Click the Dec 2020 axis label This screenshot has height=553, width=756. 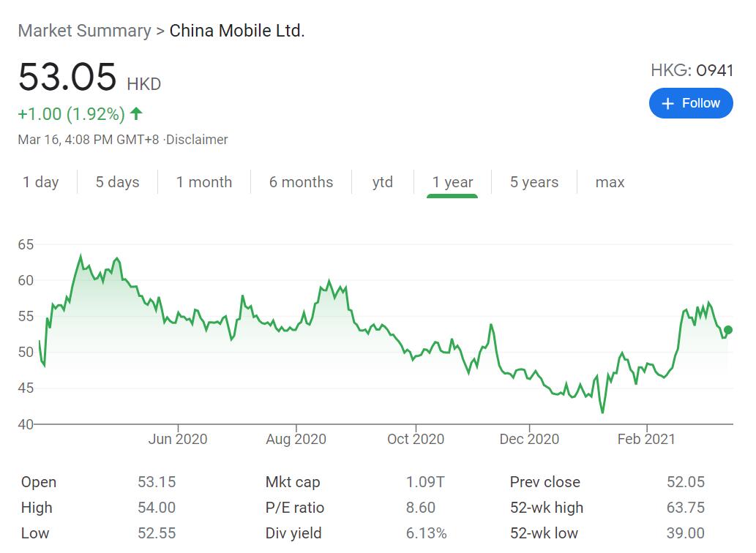coord(529,439)
